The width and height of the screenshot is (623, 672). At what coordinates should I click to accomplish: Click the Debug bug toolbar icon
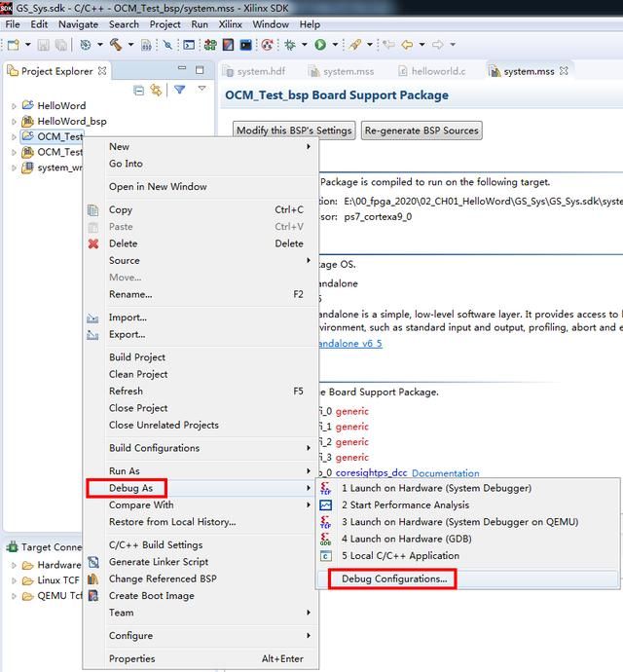pos(290,45)
